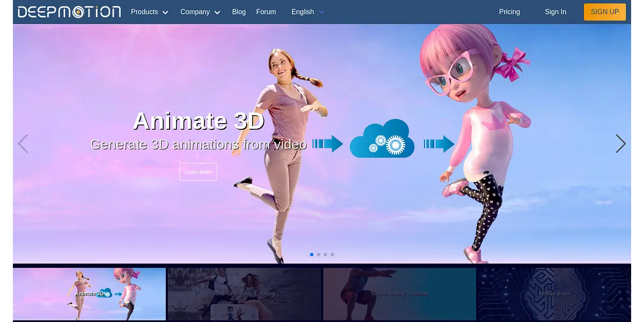644x322 pixels.
Task: Select the Motion Brain thumbnail
Action: tap(554, 294)
